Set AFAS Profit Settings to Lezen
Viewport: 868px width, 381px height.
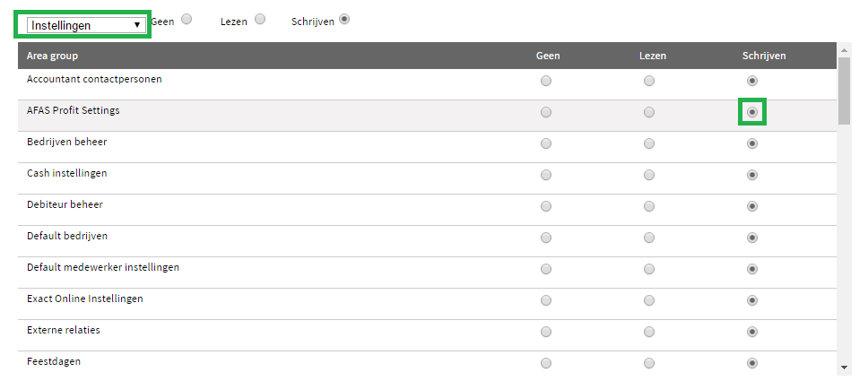(x=649, y=112)
